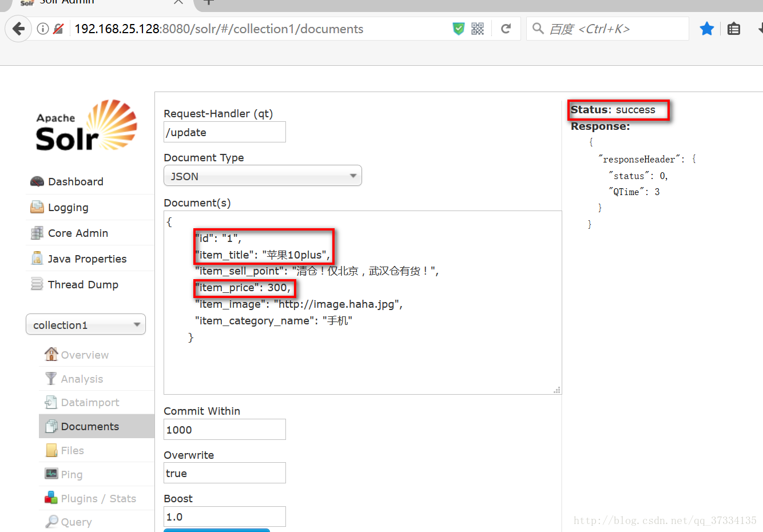Viewport: 763px width, 532px height.
Task: Click the Documents pages icon
Action: [x=51, y=426]
